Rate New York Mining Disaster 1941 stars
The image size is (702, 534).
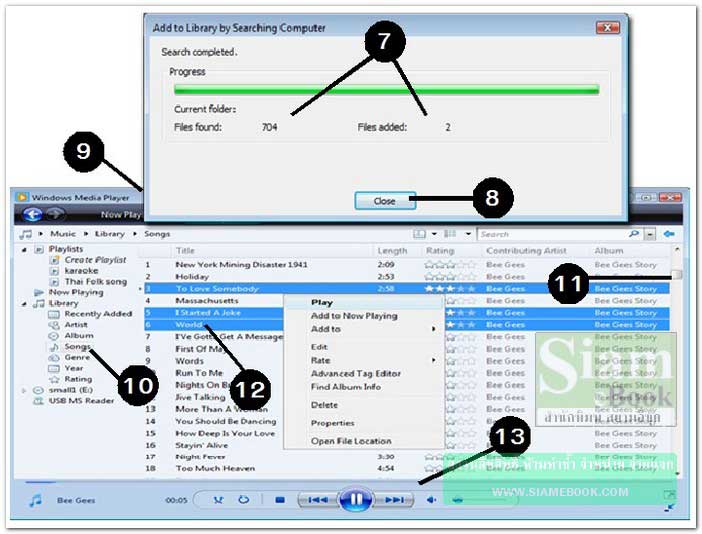coord(450,265)
